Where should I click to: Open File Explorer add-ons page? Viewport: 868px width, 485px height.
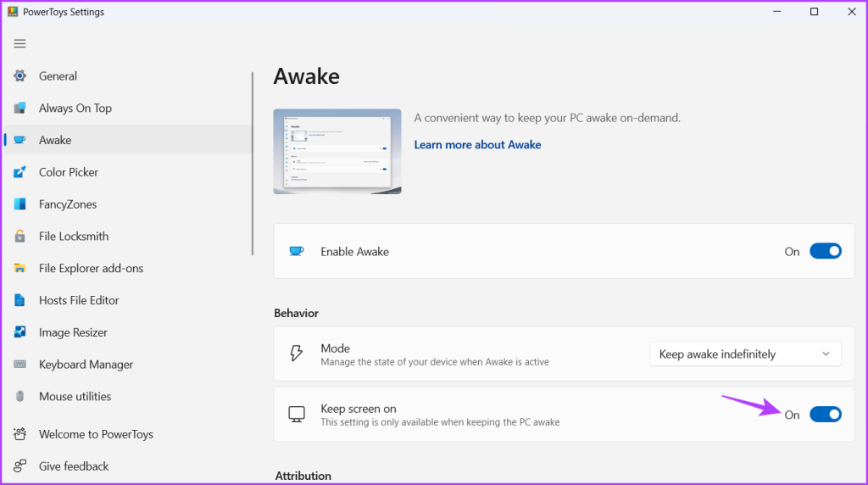[x=127, y=269]
